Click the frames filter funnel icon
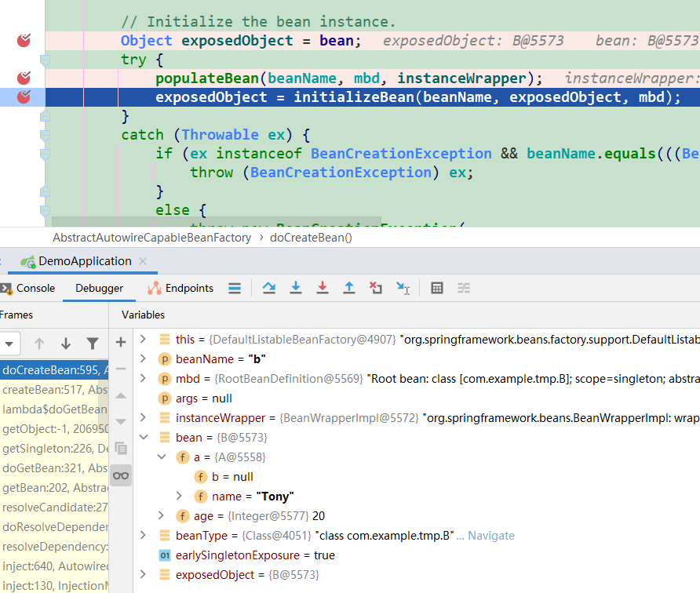Image resolution: width=700 pixels, height=593 pixels. pos(93,344)
